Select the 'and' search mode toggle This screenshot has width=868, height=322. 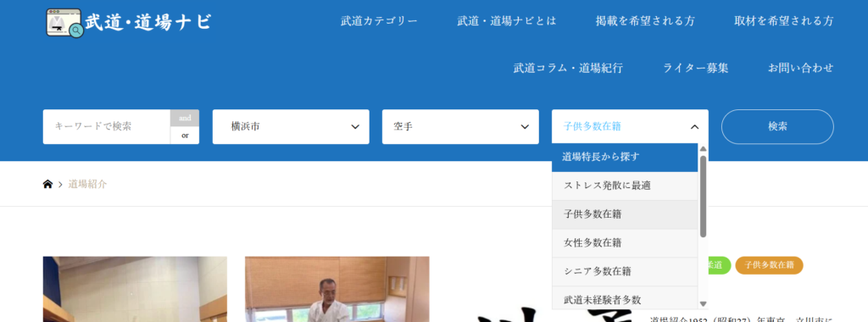coord(185,118)
